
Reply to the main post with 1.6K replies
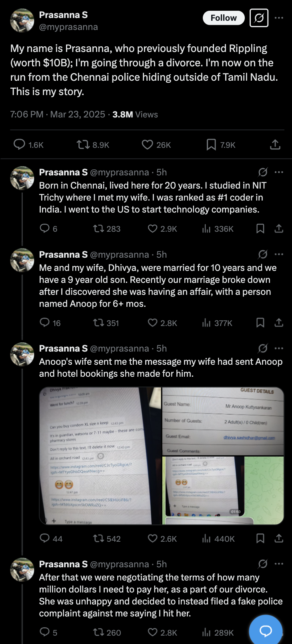(19, 144)
